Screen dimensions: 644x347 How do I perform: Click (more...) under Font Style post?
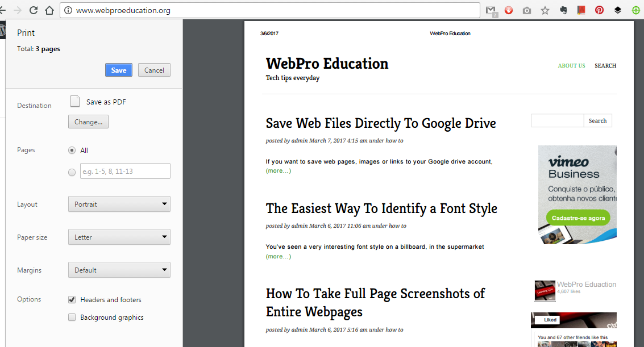point(279,256)
